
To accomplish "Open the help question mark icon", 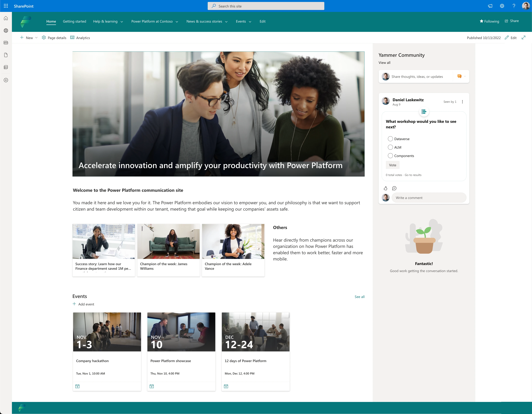I will pyautogui.click(x=514, y=6).
